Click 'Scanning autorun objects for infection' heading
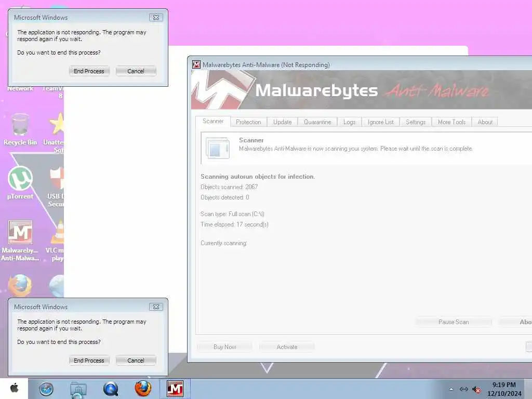Viewport: 532px width, 399px height. point(258,177)
